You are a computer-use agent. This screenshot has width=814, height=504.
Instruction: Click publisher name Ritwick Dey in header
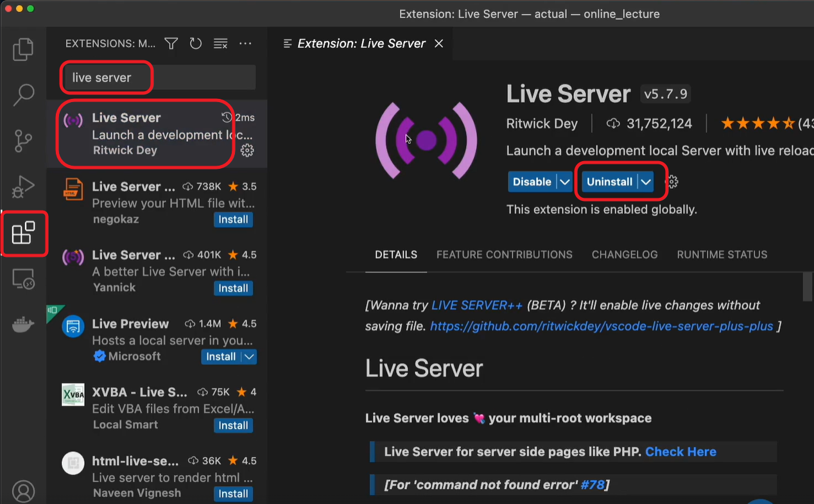pyautogui.click(x=542, y=123)
